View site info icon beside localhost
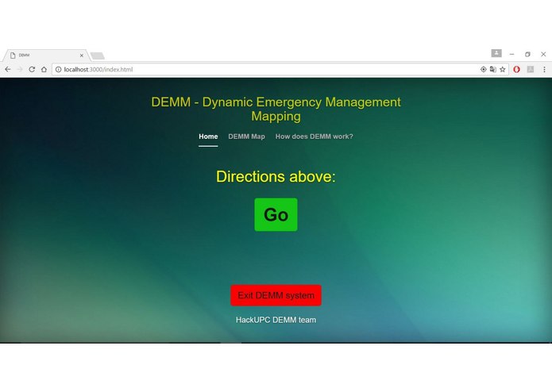 (59, 69)
